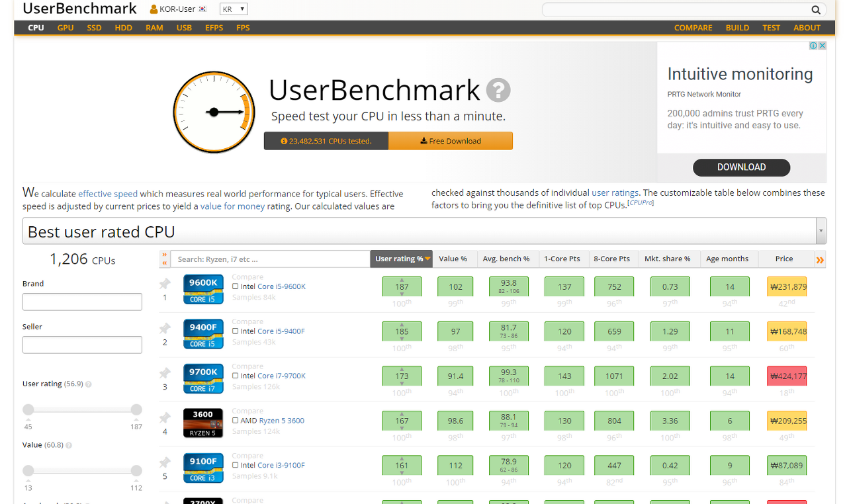Sort by Avg. bench % column
Image resolution: width=847 pixels, height=504 pixels.
(x=506, y=259)
